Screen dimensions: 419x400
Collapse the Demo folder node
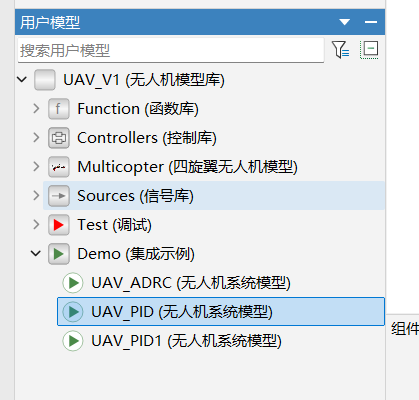tap(36, 254)
